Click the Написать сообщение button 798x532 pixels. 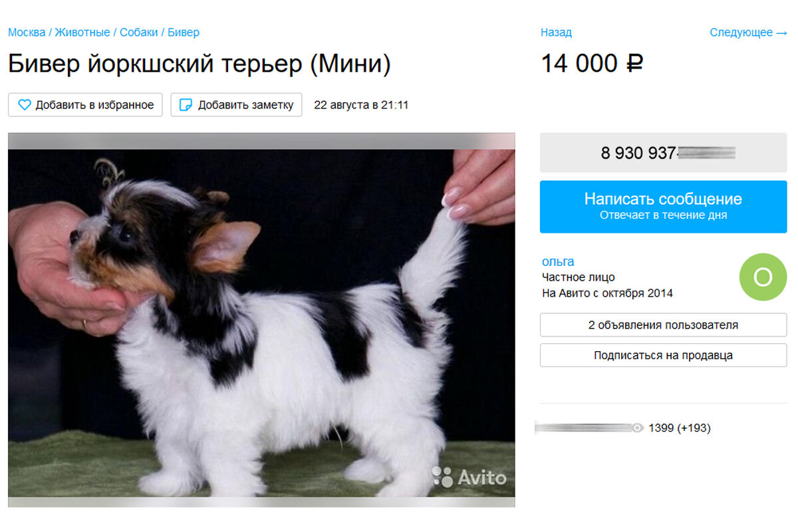663,206
